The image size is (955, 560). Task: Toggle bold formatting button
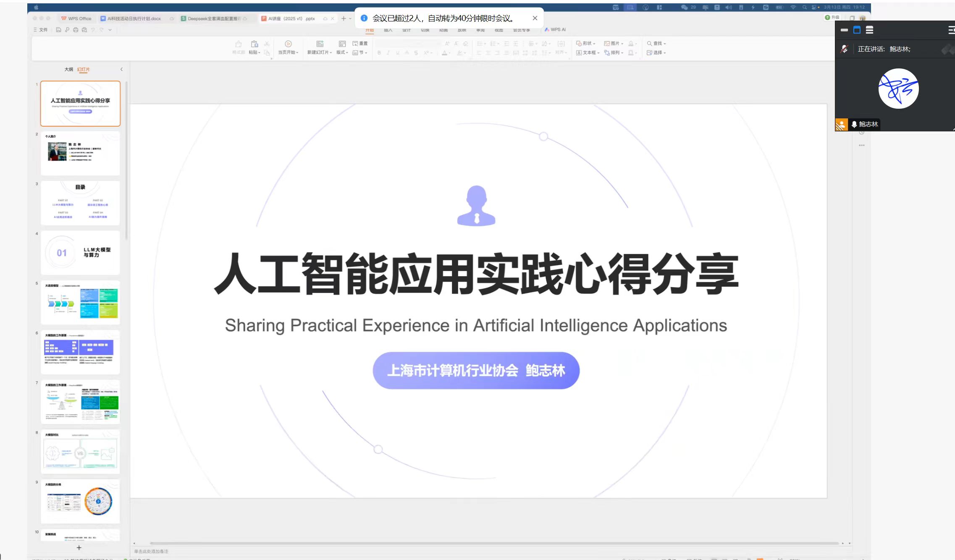(379, 53)
